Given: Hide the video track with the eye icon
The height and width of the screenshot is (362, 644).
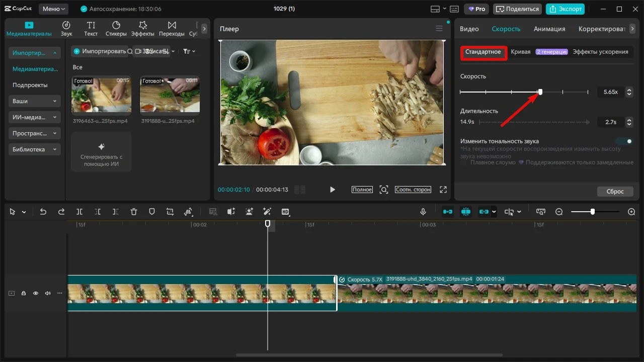Looking at the screenshot, I should [36, 293].
